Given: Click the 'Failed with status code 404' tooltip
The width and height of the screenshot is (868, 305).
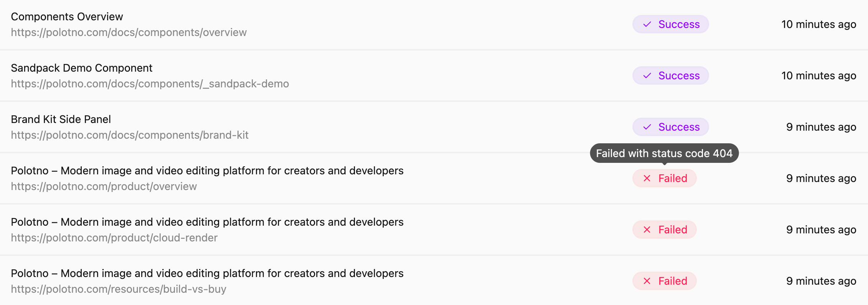Looking at the screenshot, I should pos(664,153).
